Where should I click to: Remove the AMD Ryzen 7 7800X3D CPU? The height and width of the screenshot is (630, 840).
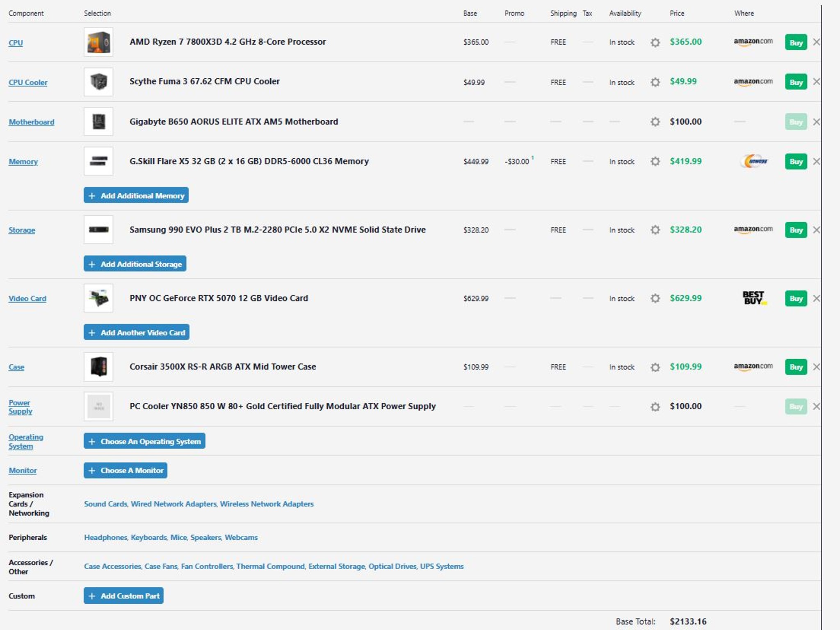[x=816, y=42]
